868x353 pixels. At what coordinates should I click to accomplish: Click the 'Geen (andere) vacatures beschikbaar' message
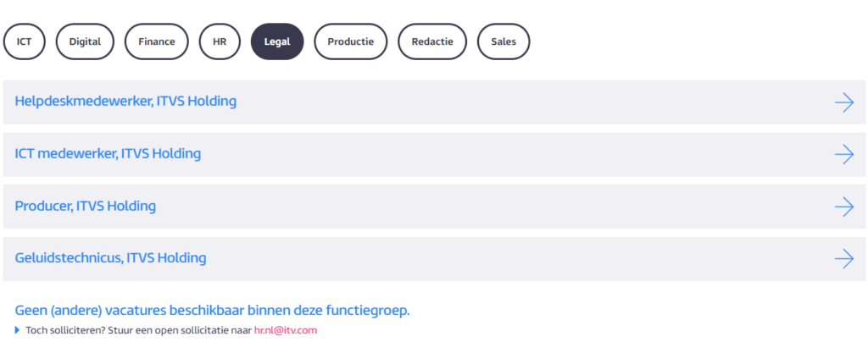coord(212,311)
